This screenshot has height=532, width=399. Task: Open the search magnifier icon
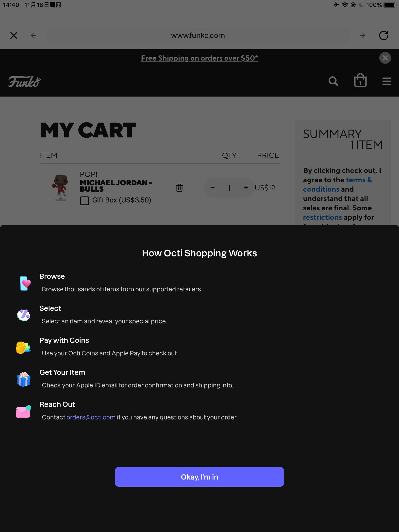333,81
